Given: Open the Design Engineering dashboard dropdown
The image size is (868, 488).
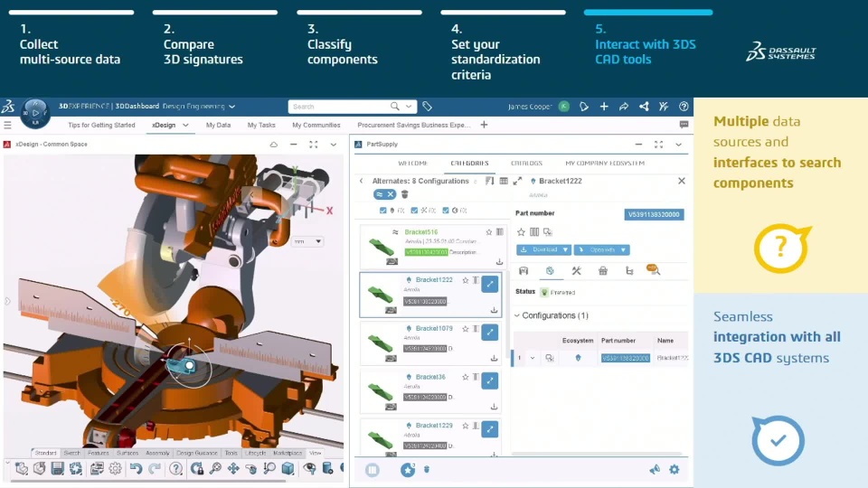Looking at the screenshot, I should tap(232, 107).
